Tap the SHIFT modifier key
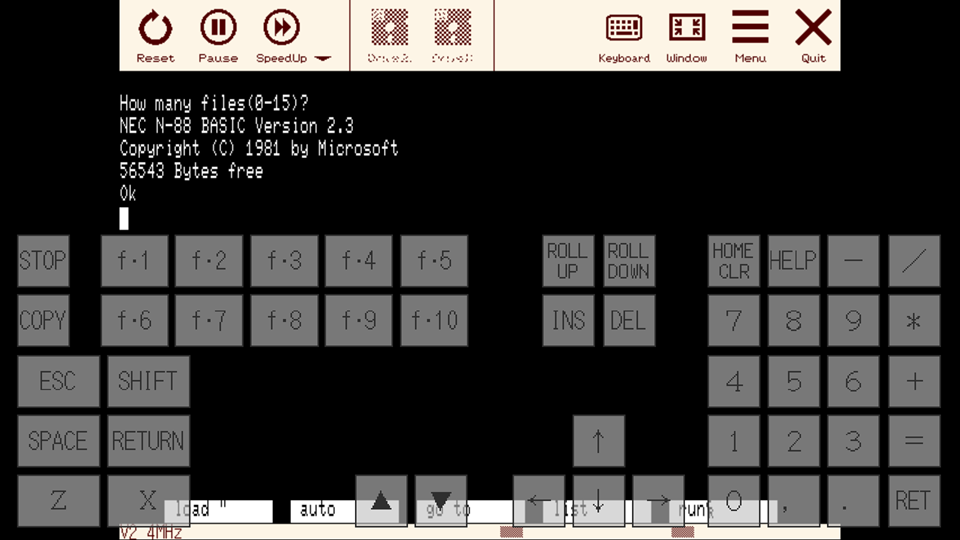960x540 pixels. click(148, 381)
